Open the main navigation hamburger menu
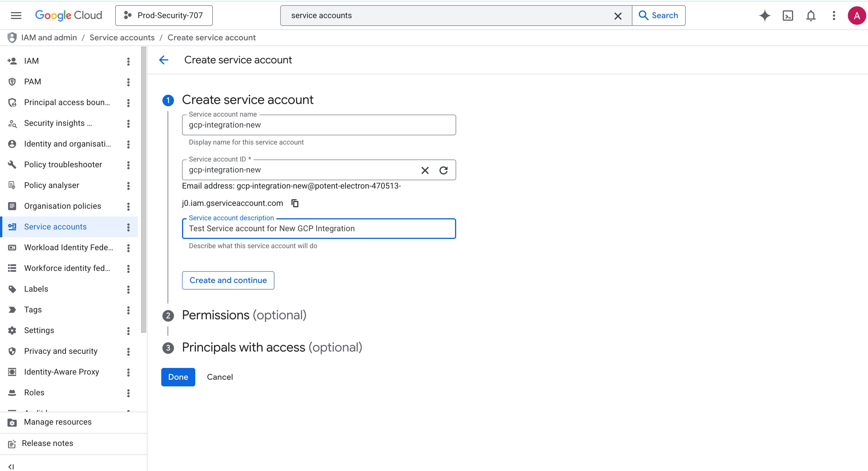This screenshot has height=471, width=868. click(x=16, y=16)
